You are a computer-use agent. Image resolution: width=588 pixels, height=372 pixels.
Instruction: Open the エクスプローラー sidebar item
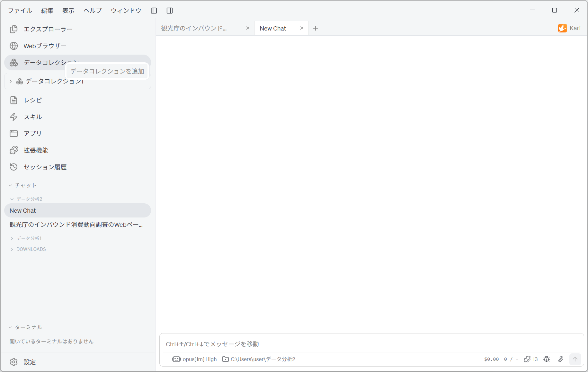77,29
